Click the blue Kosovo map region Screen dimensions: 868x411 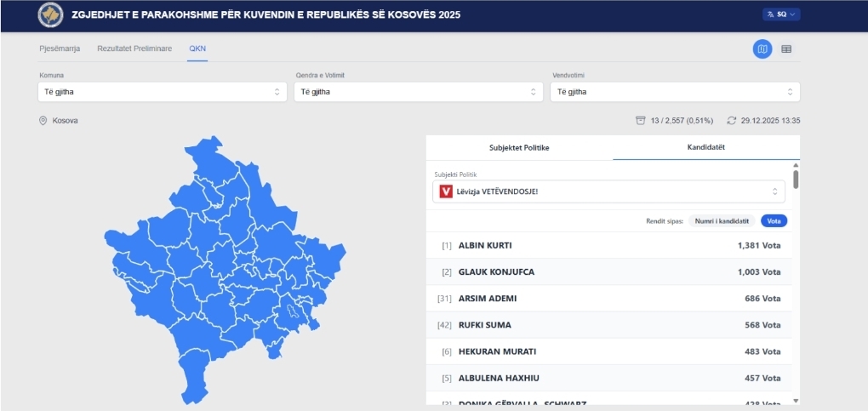pyautogui.click(x=221, y=272)
